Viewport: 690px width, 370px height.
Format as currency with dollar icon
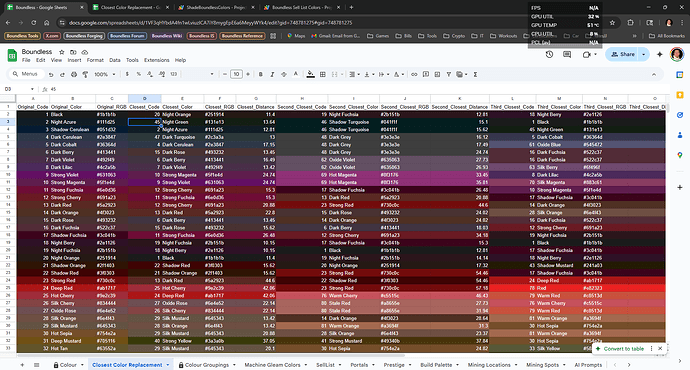[x=127, y=74]
